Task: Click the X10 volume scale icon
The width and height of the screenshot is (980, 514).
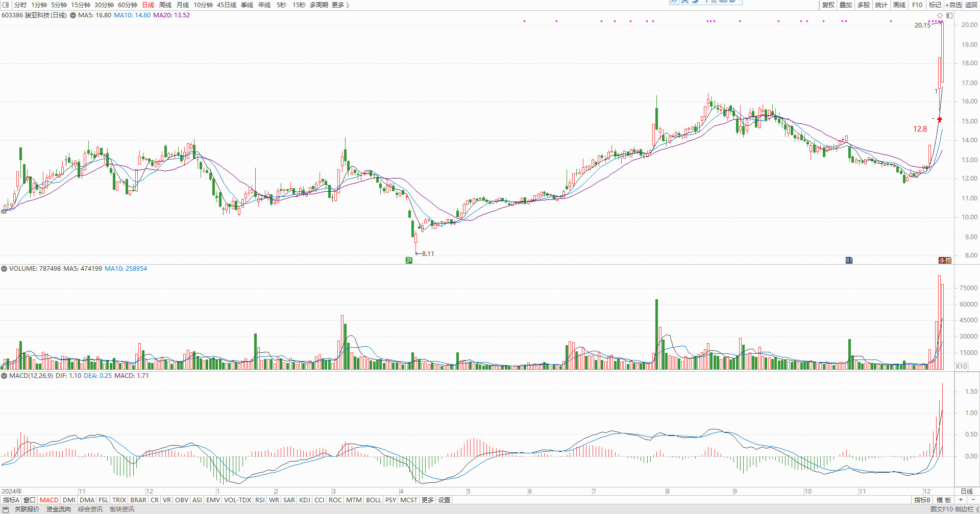Action: 961,366
